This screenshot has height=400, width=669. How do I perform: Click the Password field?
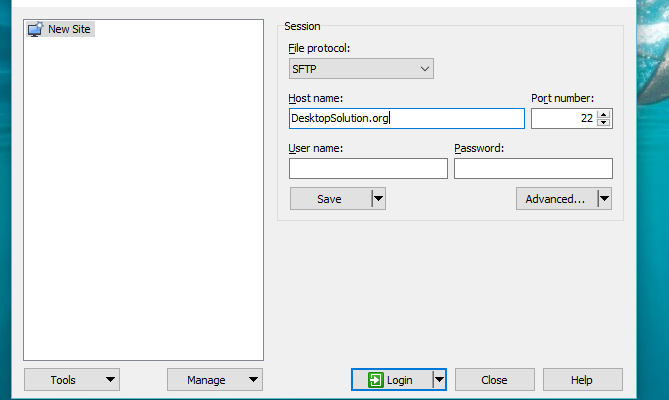click(x=533, y=168)
